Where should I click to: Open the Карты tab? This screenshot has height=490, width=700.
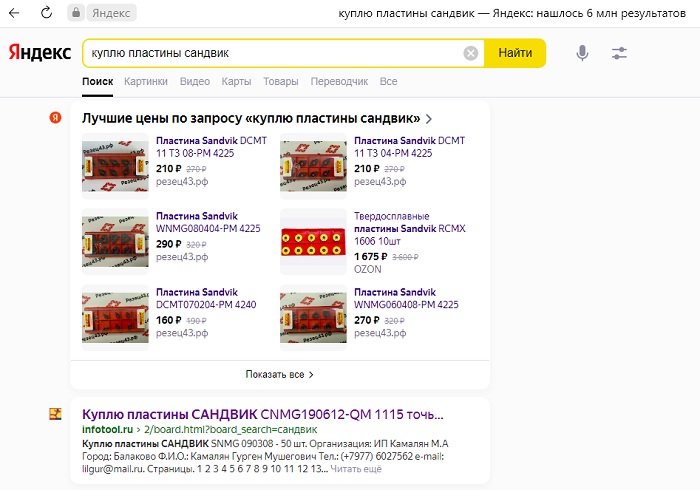(x=236, y=82)
